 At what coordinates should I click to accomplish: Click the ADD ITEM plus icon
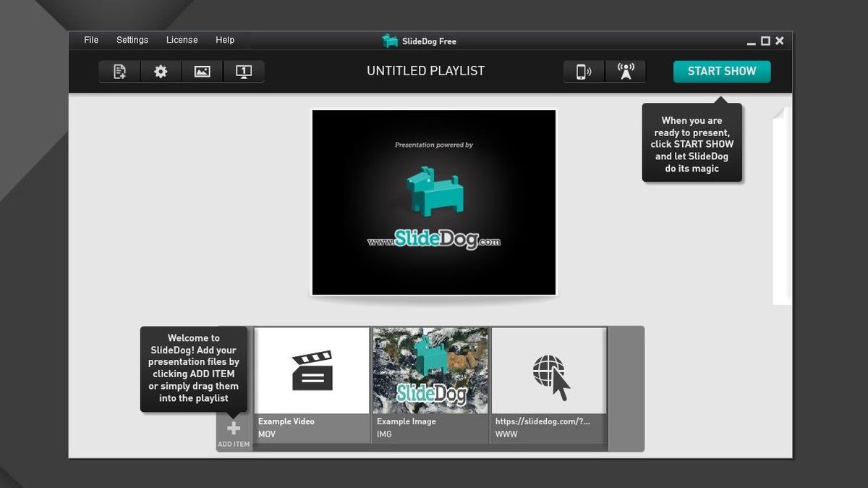(233, 427)
